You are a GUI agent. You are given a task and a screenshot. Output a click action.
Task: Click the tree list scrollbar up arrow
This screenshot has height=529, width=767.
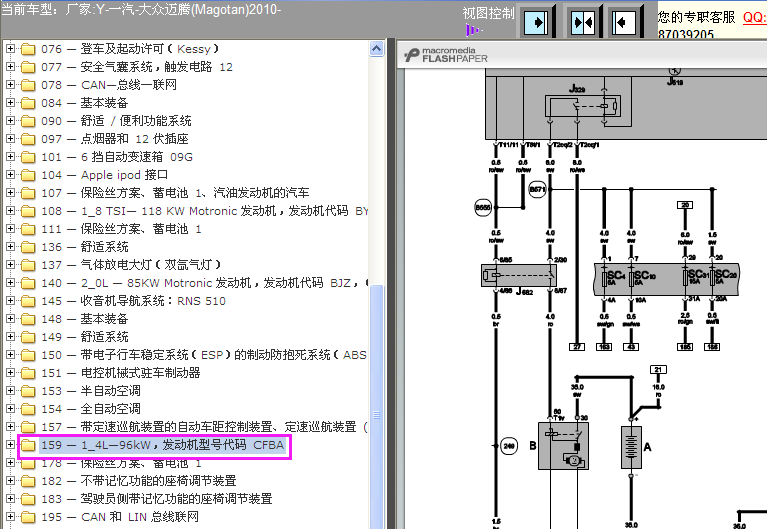tap(377, 47)
